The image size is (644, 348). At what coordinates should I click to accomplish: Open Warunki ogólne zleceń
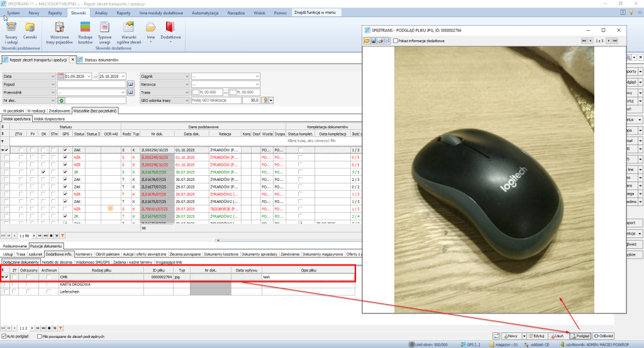(129, 31)
